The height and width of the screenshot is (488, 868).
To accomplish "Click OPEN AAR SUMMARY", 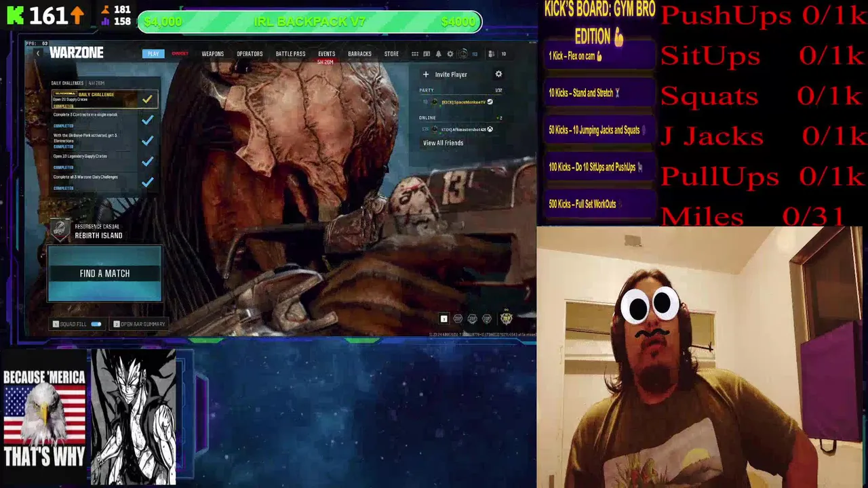I will point(139,324).
